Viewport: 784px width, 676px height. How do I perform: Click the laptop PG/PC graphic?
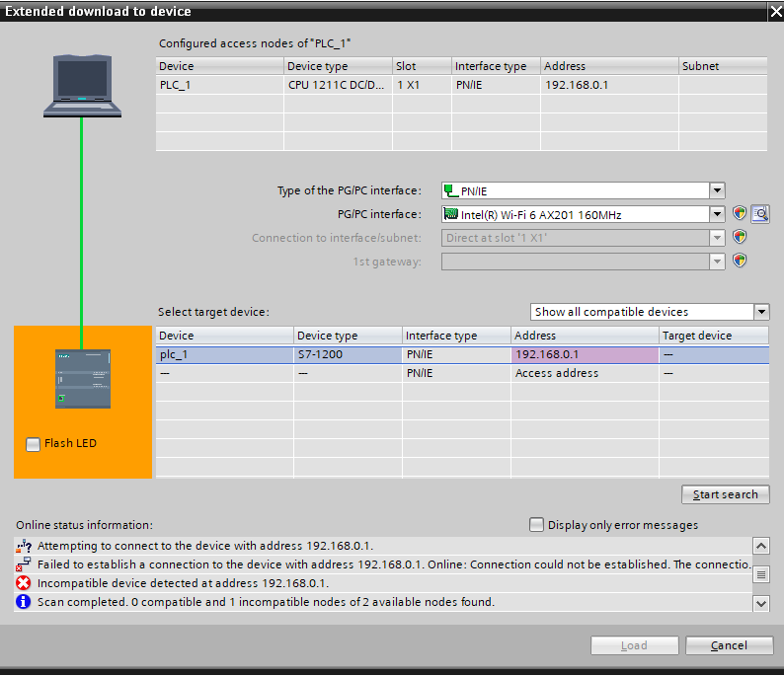83,86
